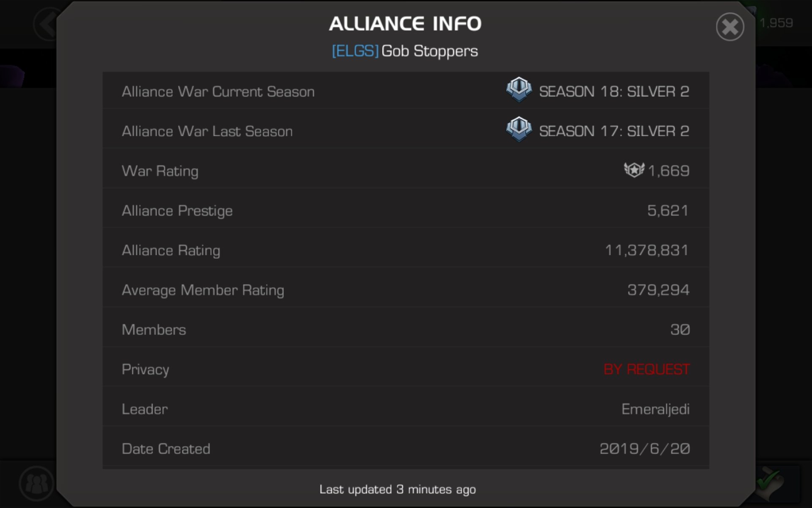Screen dimensions: 812x508
Task: Close the Alliance Info dialog
Action: coord(730,27)
